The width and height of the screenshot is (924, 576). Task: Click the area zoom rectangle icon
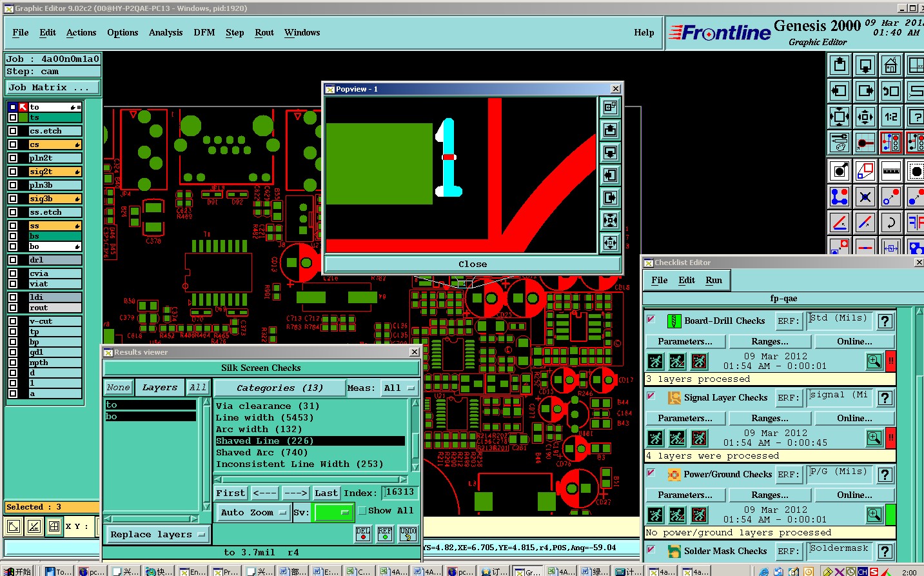tap(865, 171)
